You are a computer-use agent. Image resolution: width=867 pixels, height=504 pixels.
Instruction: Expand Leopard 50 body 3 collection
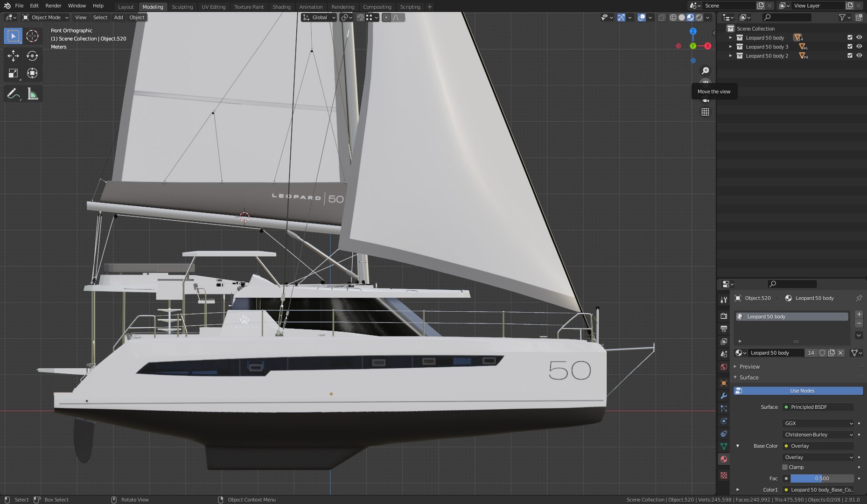pos(731,47)
